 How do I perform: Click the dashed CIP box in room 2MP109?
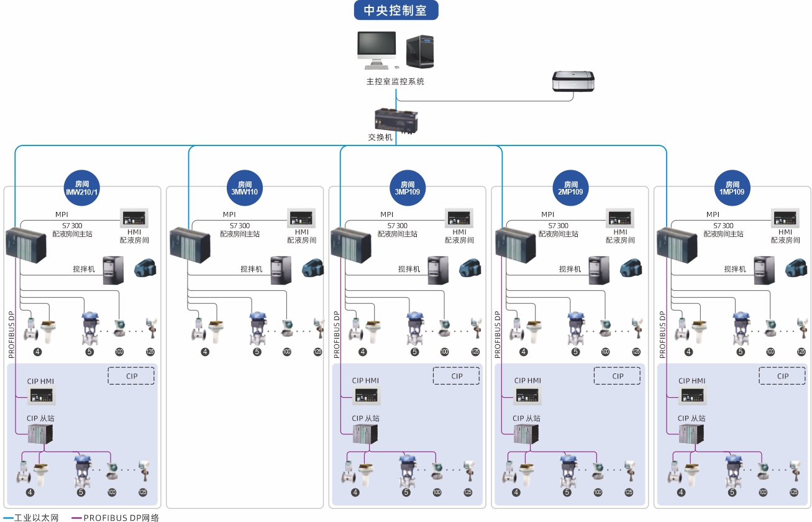617,376
